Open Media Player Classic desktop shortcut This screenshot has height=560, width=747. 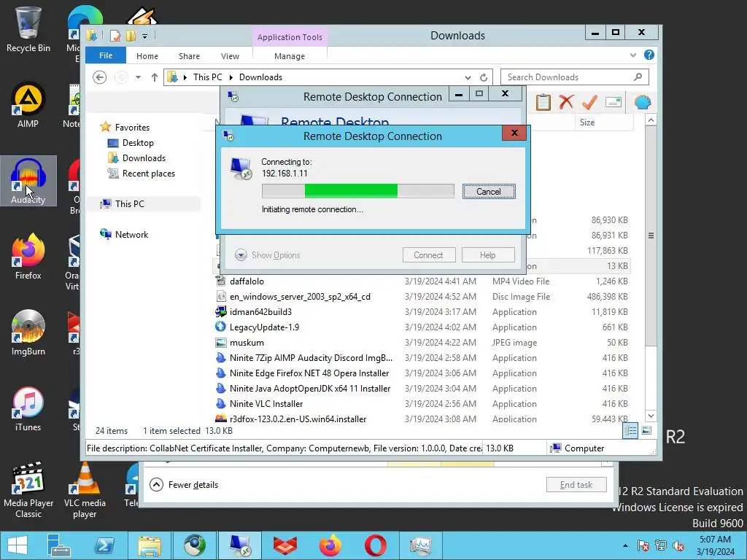click(28, 489)
